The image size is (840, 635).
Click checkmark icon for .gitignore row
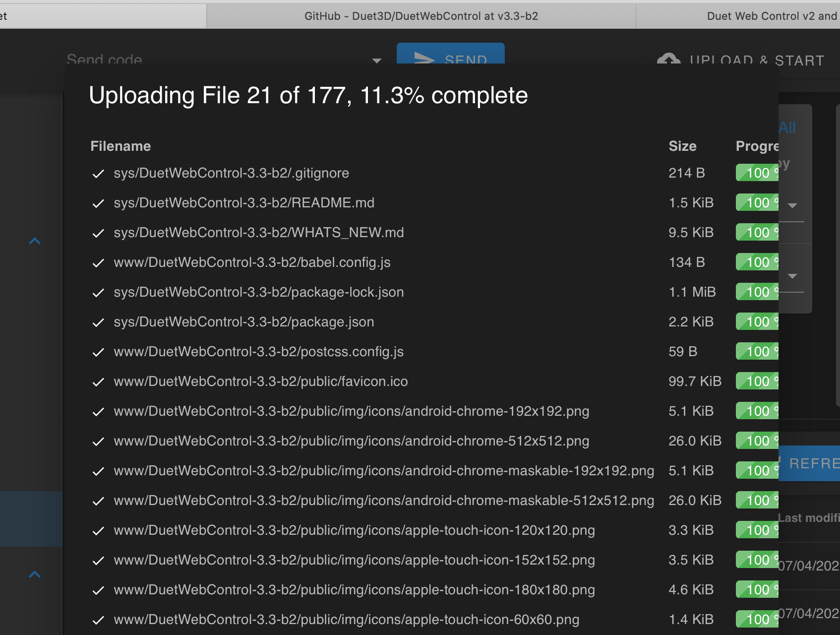(x=98, y=174)
